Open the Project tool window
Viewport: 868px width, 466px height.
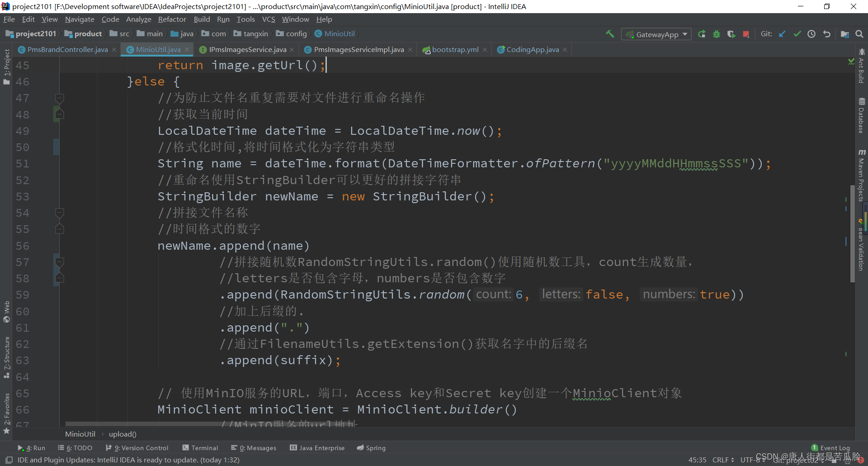(6, 67)
